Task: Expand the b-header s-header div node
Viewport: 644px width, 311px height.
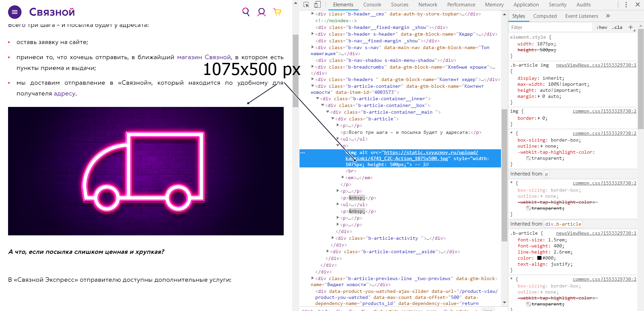Action: (313, 34)
